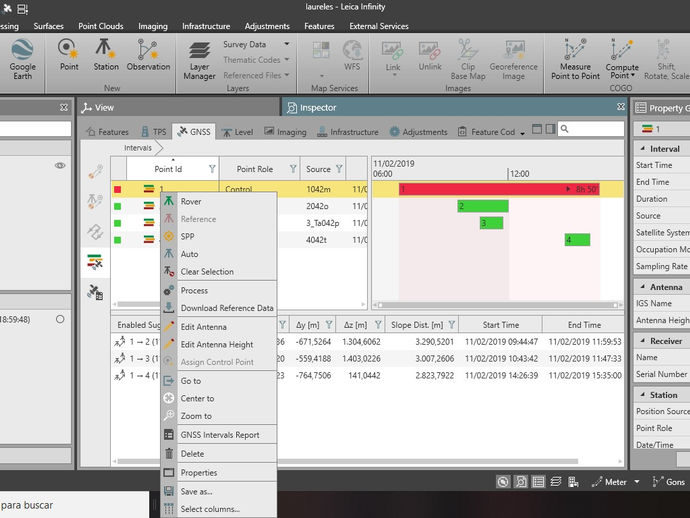
Task: Open GNSS Intervals Report from menu
Action: click(x=219, y=435)
